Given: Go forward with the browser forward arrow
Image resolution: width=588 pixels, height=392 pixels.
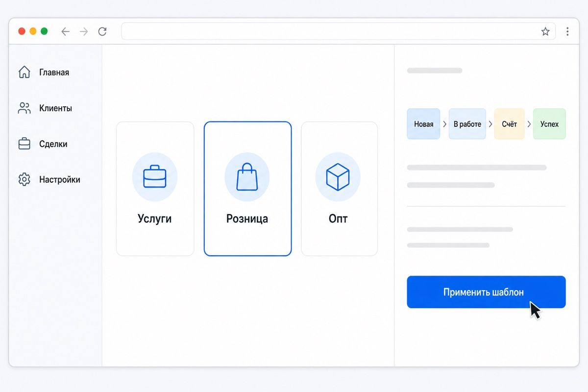Looking at the screenshot, I should (84, 31).
